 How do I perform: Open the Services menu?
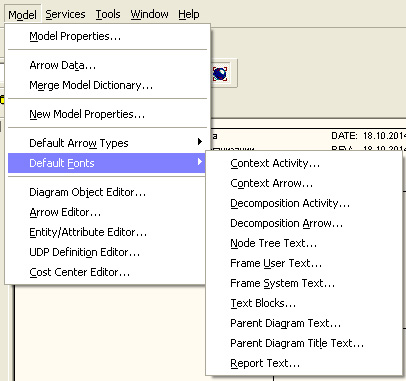(65, 14)
